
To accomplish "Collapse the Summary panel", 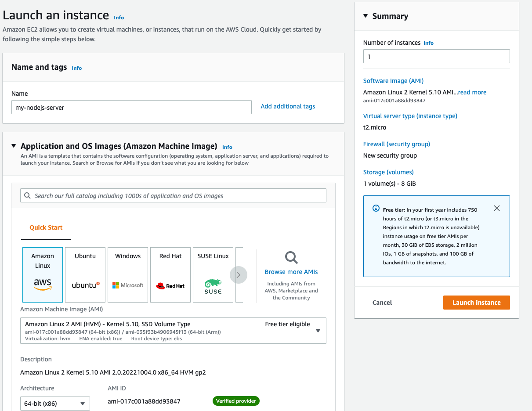I will click(366, 15).
